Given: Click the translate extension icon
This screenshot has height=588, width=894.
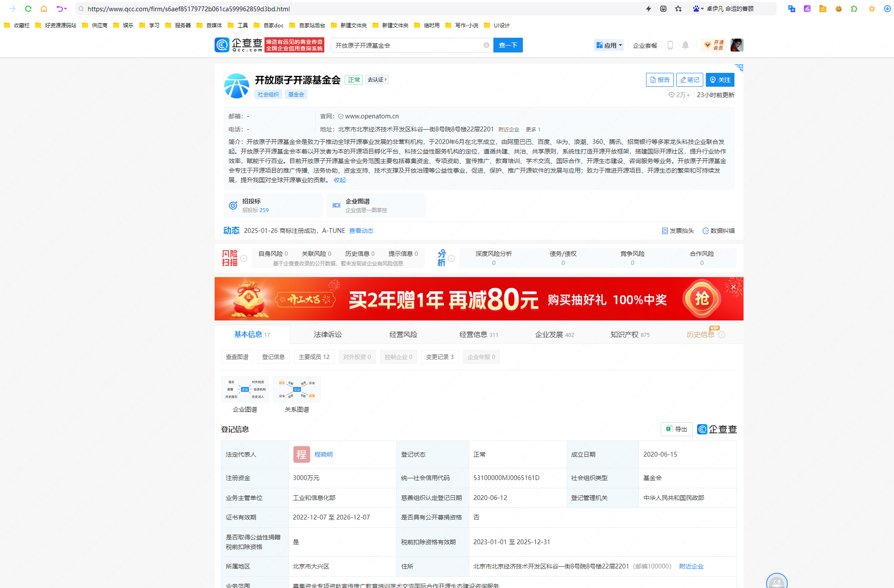Looking at the screenshot, I should click(x=792, y=9).
